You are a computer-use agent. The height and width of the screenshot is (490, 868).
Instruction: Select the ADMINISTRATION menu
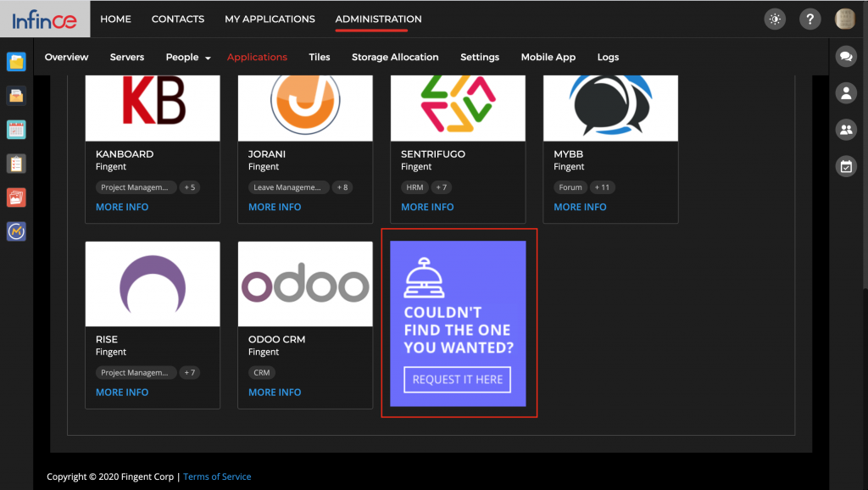pyautogui.click(x=378, y=19)
